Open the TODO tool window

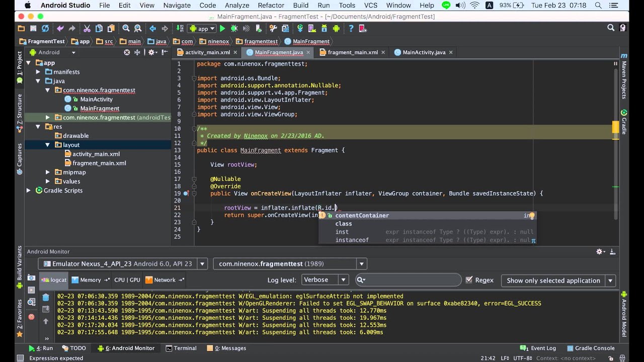point(74,348)
